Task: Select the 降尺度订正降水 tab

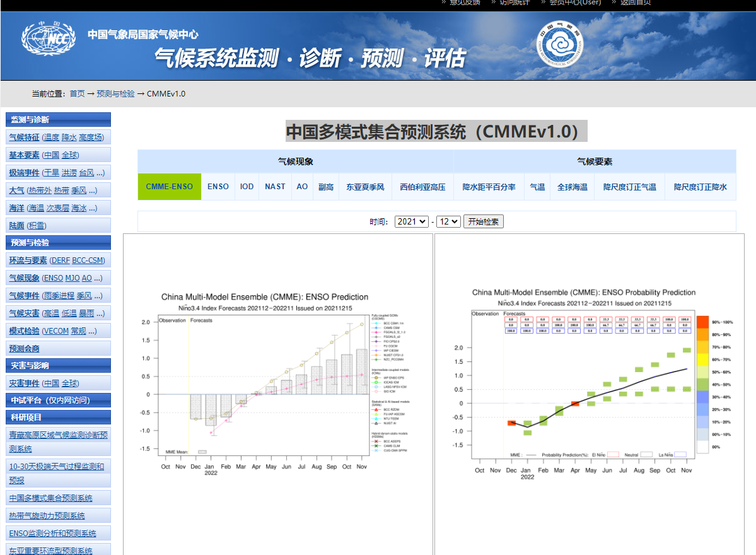Action: tap(700, 187)
